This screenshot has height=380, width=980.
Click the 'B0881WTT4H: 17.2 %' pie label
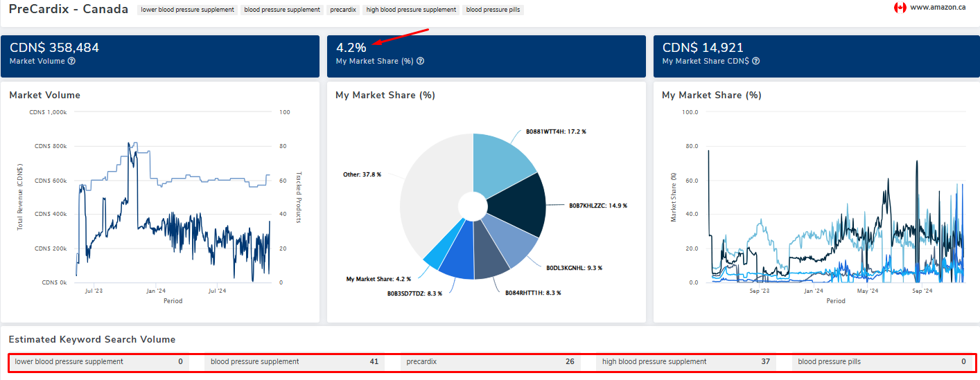[x=556, y=131]
